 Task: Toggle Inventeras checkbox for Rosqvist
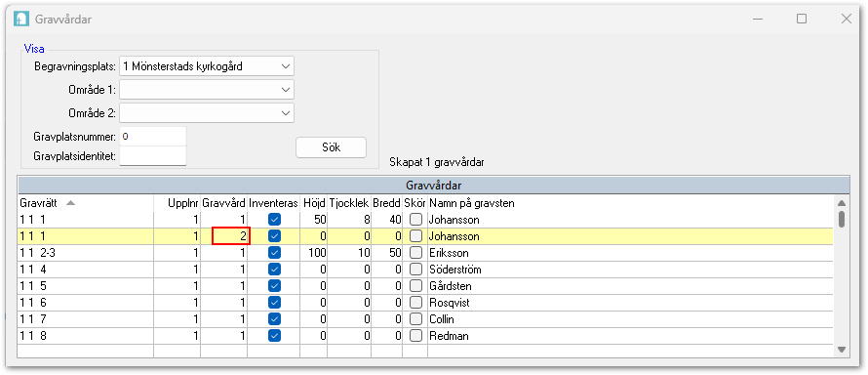tap(274, 303)
